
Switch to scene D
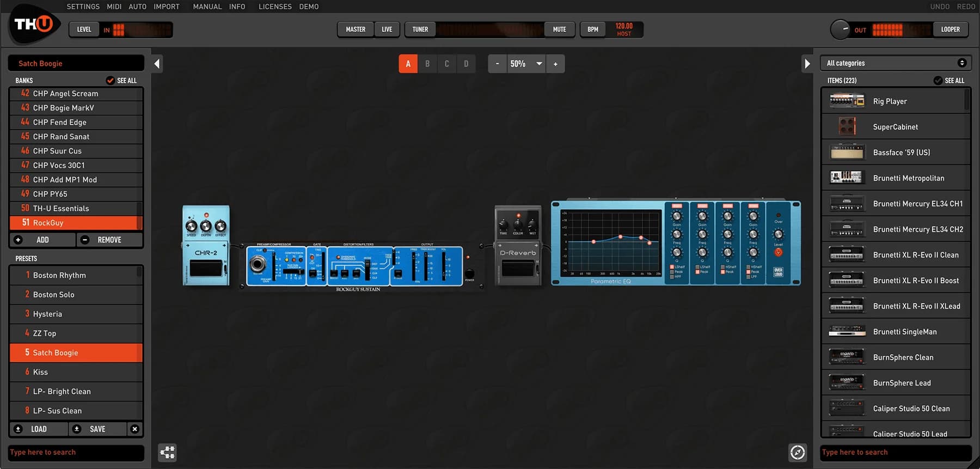coord(466,64)
